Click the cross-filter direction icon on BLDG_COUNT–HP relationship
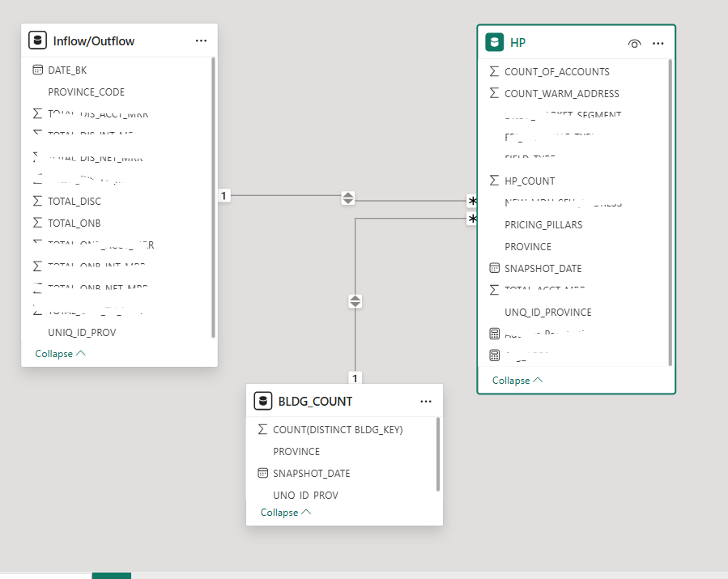Viewport: 728px width, 579px height. (355, 301)
